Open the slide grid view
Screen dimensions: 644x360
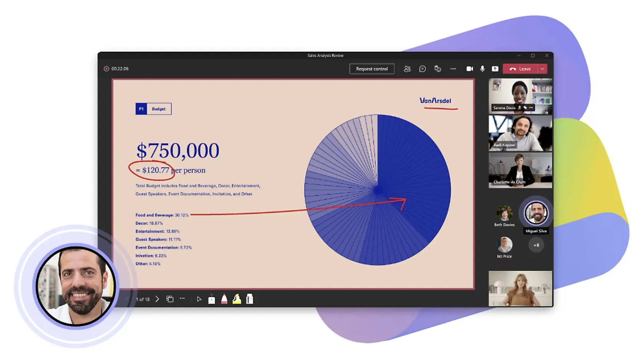[x=170, y=299]
